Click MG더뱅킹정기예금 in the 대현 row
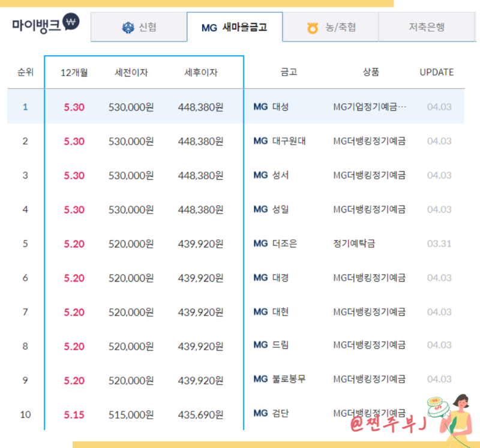Viewport: 480px width, 448px height. pos(370,312)
